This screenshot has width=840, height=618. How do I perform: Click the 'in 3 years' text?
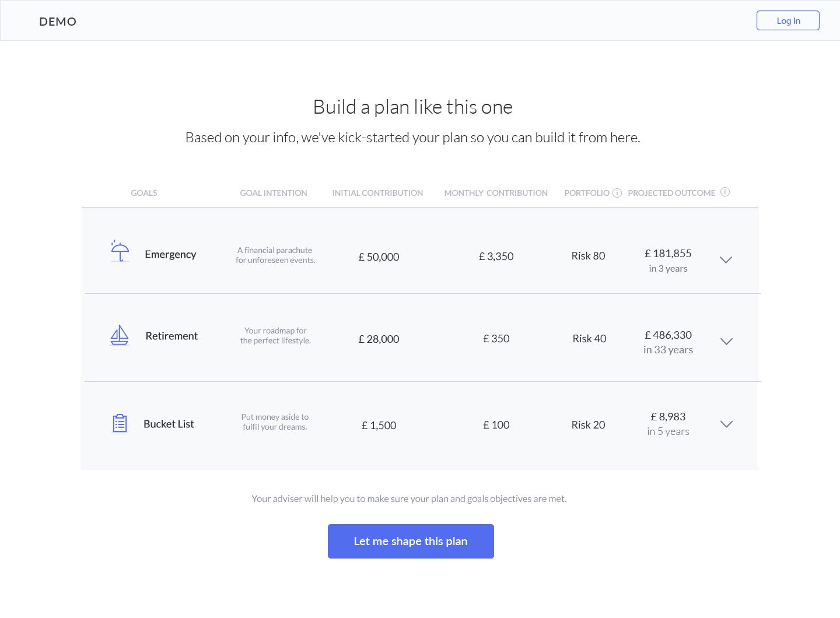point(668,269)
